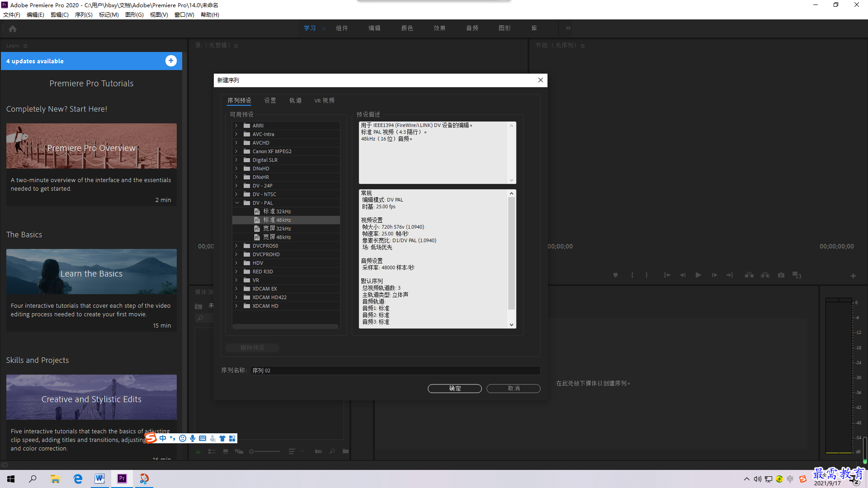Viewport: 868px width, 488px height.
Task: Click Add Marker icon in Program monitor
Action: [615, 275]
